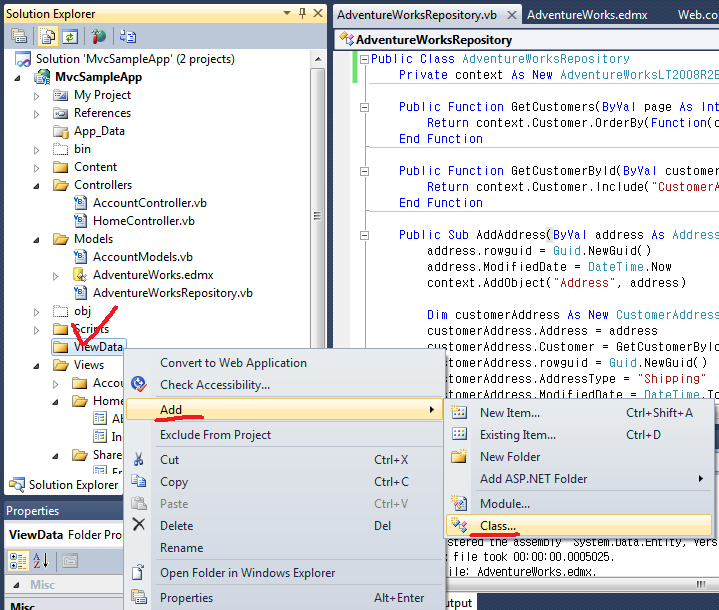Click the Existing Item icon
Image resolution: width=719 pixels, height=610 pixels.
coord(459,434)
